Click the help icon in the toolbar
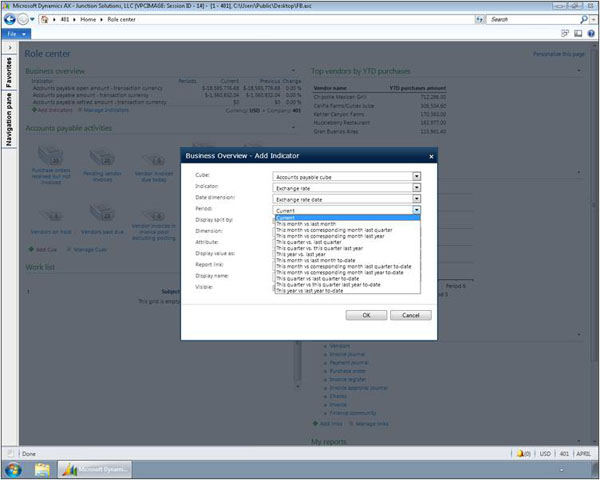The image size is (600, 480). 590,33
